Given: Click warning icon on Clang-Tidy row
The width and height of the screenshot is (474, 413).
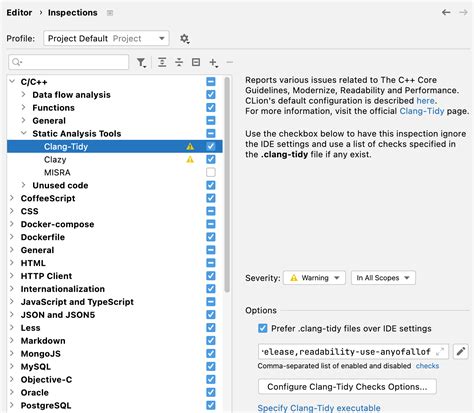Looking at the screenshot, I should click(x=190, y=146).
